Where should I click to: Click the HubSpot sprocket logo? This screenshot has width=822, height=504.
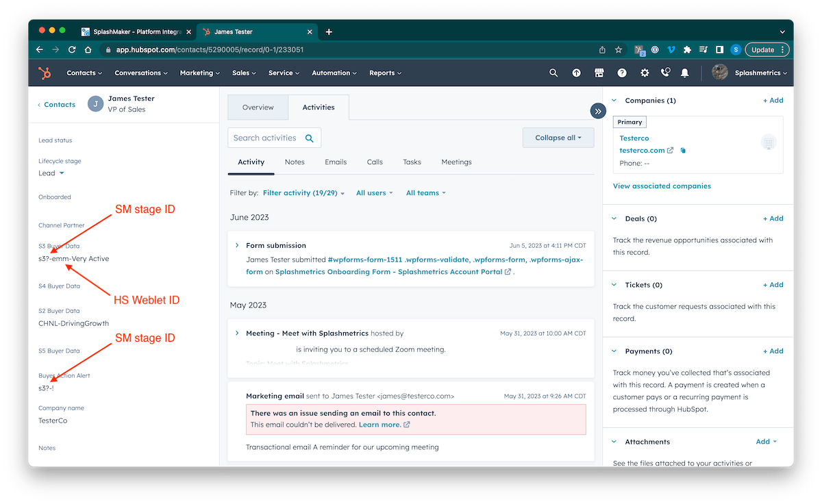(45, 73)
